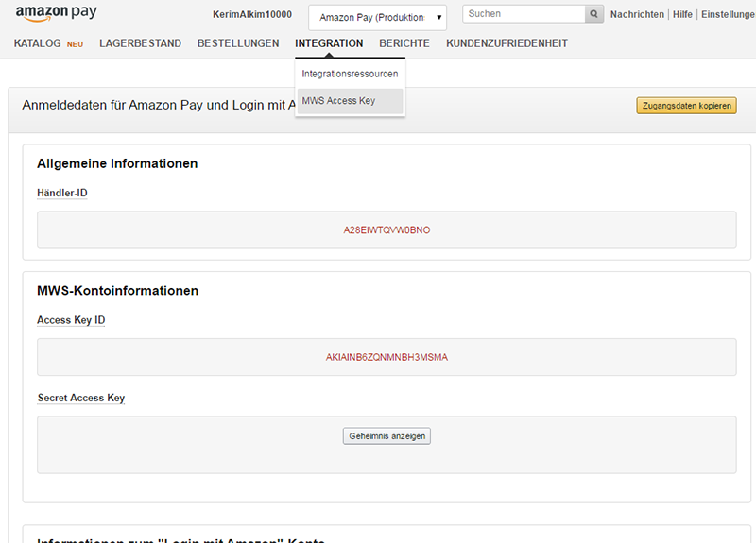
Task: Open the Kundenzufriedenheit menu
Action: (x=507, y=43)
